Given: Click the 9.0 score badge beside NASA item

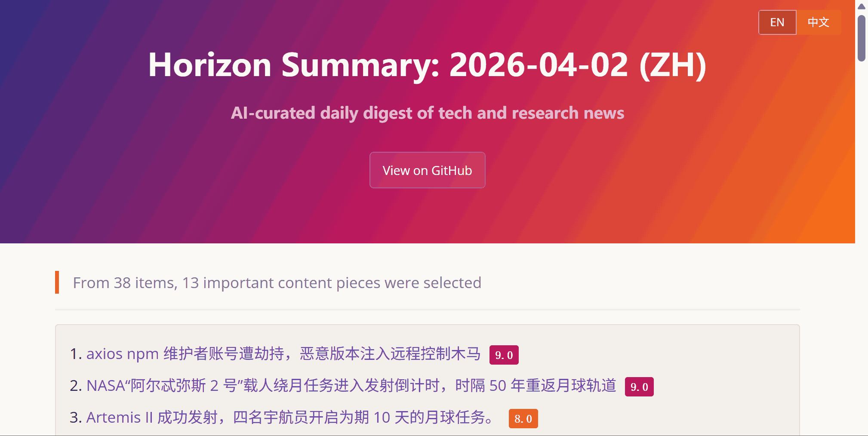Looking at the screenshot, I should (x=639, y=387).
